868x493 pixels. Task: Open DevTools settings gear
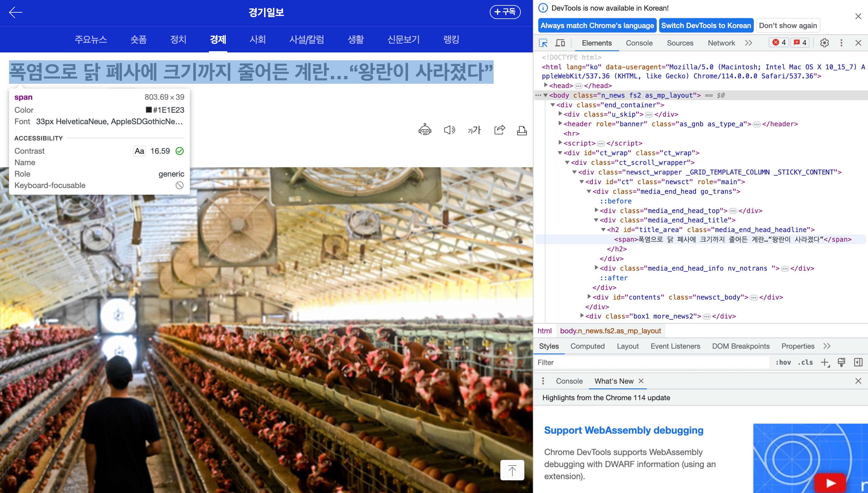(824, 43)
